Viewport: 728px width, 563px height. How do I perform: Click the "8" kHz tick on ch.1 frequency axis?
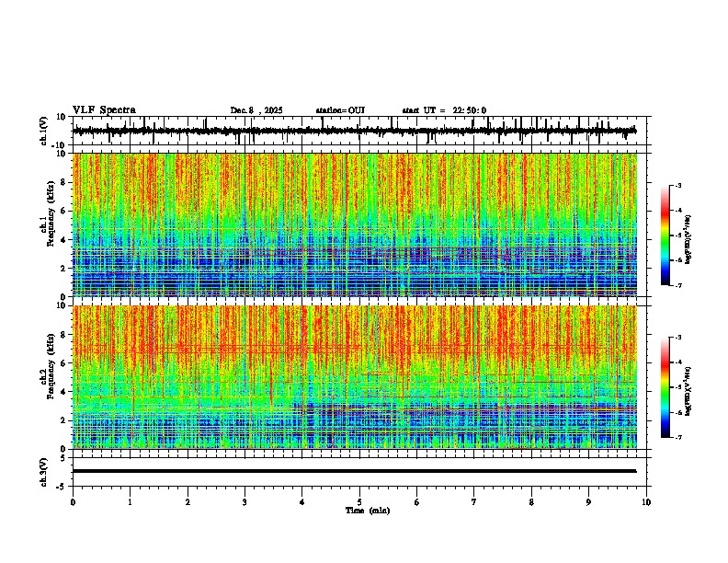pyautogui.click(x=64, y=182)
